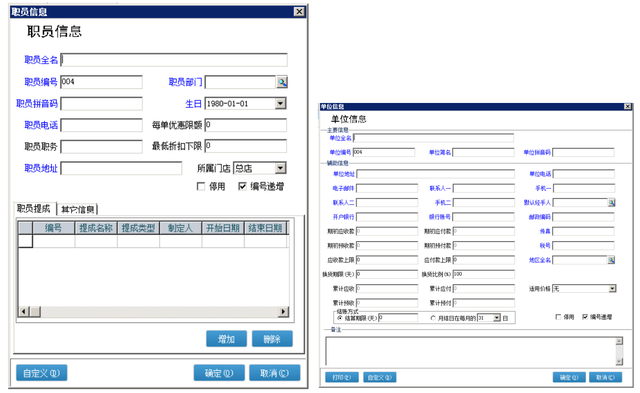The width and height of the screenshot is (640, 393).
Task: Click right scroll arrow of commission grid
Action: pos(283,312)
